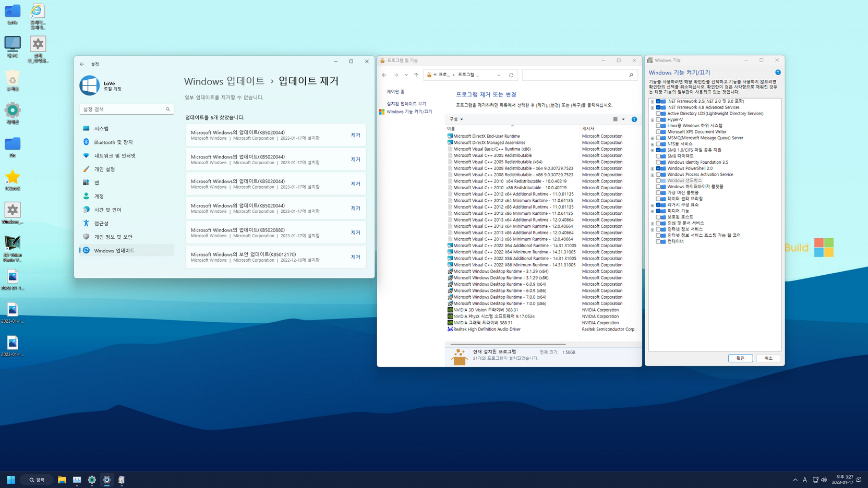
Task: Uncheck Windows PowerShell 2.0 feature
Action: click(658, 168)
